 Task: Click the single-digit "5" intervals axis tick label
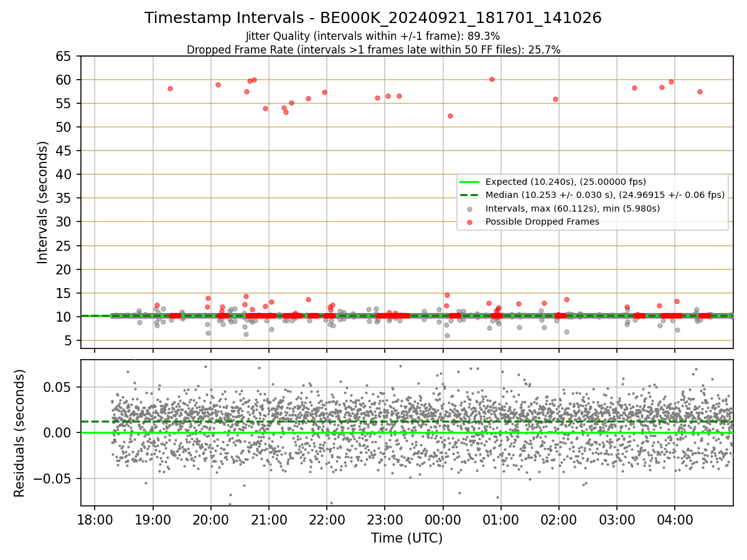coord(68,340)
